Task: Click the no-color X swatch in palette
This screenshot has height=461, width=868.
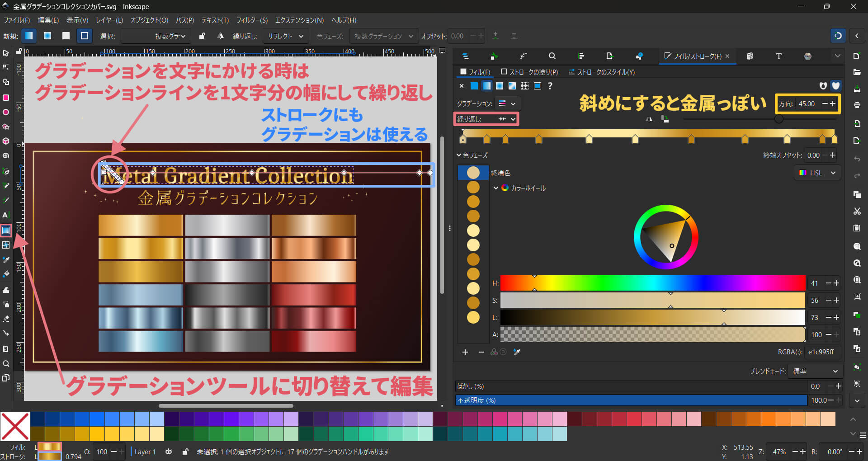Action: [x=15, y=426]
